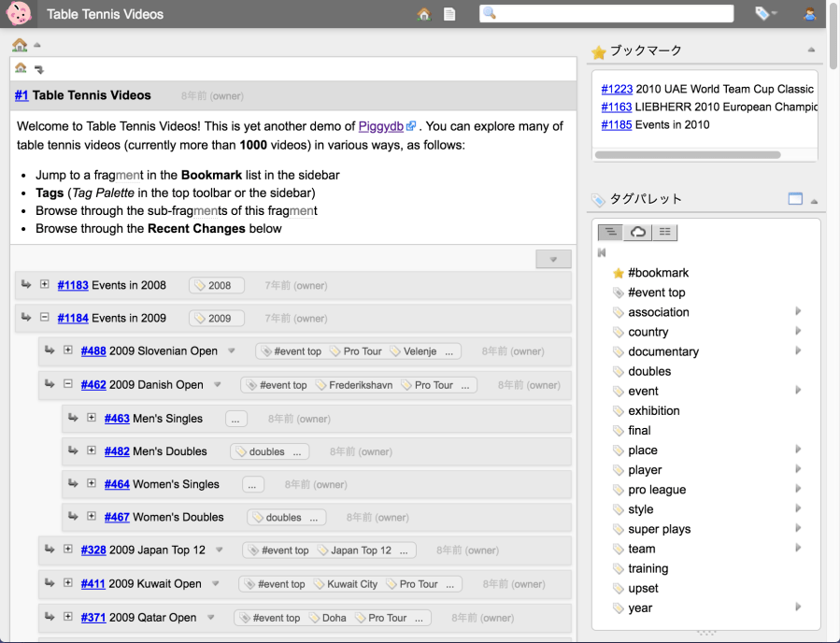The image size is (840, 643).
Task: Open the document icon in top toolbar
Action: 449,14
